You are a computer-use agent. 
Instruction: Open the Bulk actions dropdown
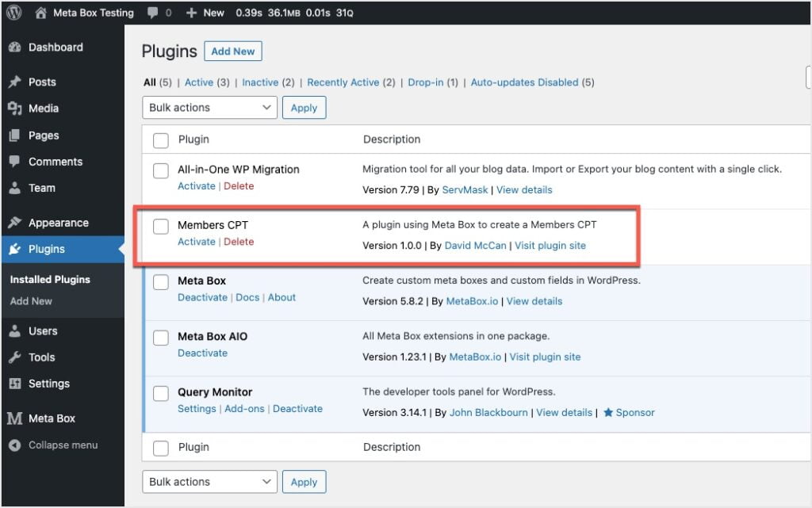click(x=209, y=107)
